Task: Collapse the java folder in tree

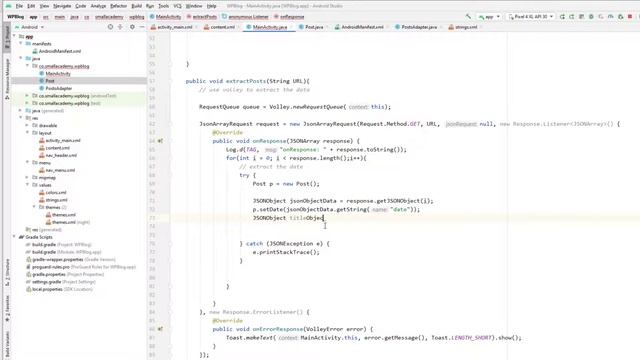Action: (x=20, y=58)
